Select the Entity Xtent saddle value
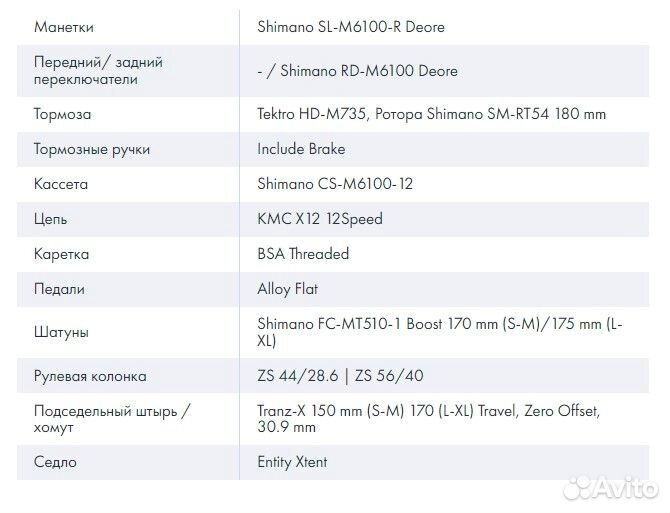 click(292, 462)
